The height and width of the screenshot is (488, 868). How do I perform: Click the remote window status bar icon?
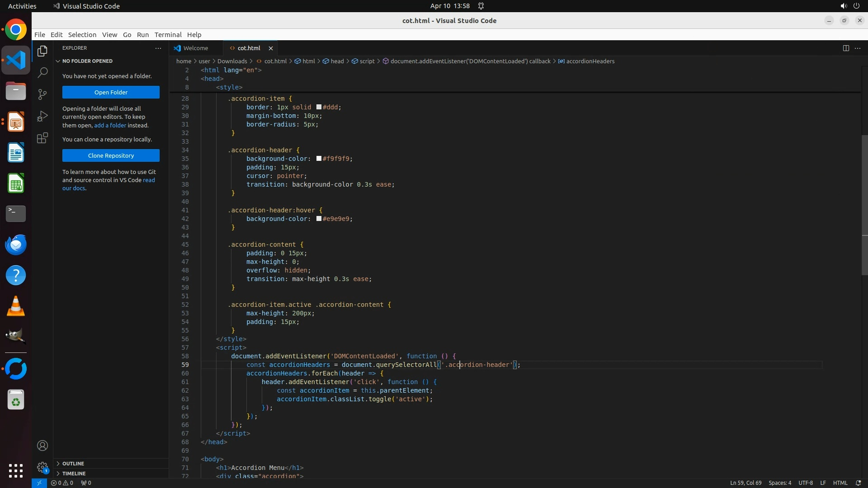point(39,483)
